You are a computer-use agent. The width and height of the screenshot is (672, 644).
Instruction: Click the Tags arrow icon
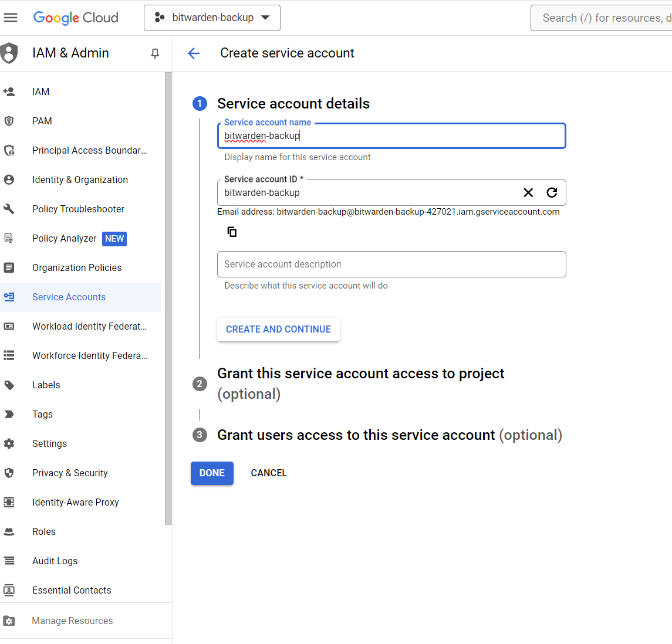[9, 415]
